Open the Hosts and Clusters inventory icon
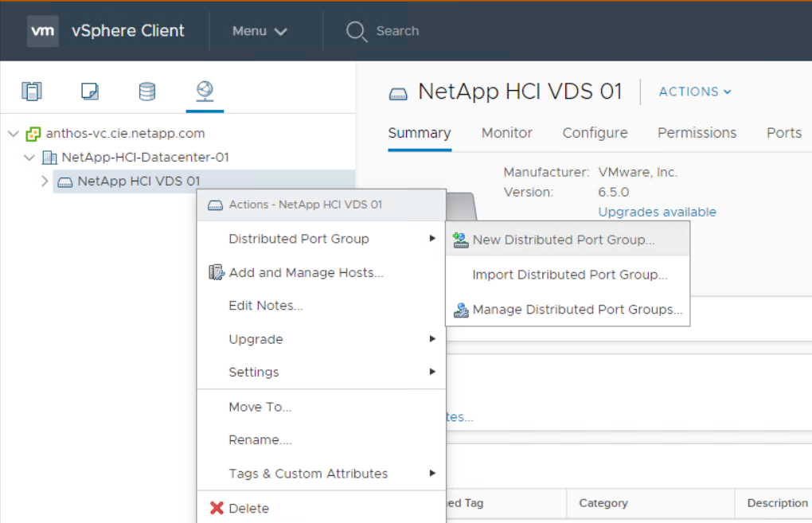Viewport: 812px width, 523px height. [32, 92]
